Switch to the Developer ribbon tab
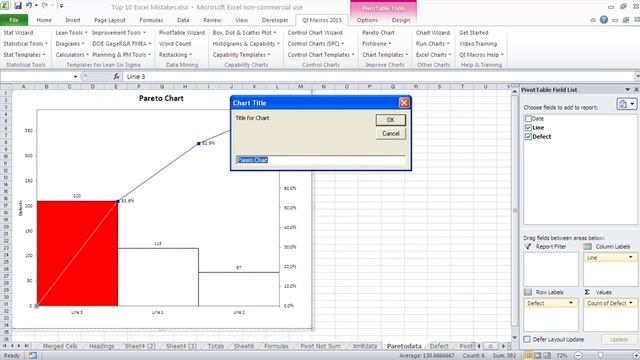Screen dimensions: 640x360 275,20
